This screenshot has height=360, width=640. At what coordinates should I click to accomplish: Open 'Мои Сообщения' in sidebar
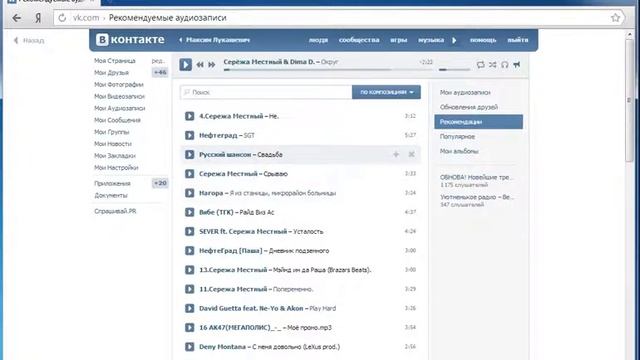(117, 120)
